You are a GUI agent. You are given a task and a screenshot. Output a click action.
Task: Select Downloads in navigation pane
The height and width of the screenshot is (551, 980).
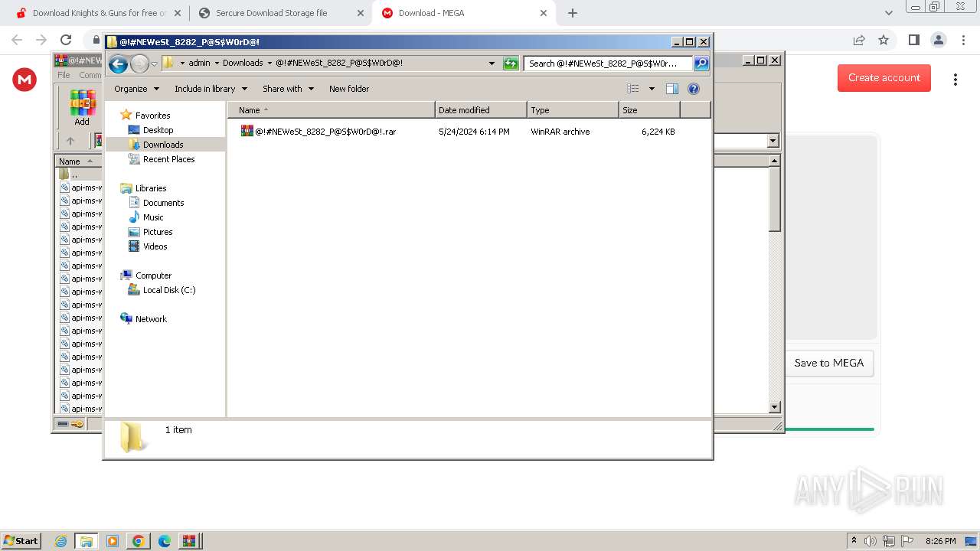pyautogui.click(x=163, y=145)
